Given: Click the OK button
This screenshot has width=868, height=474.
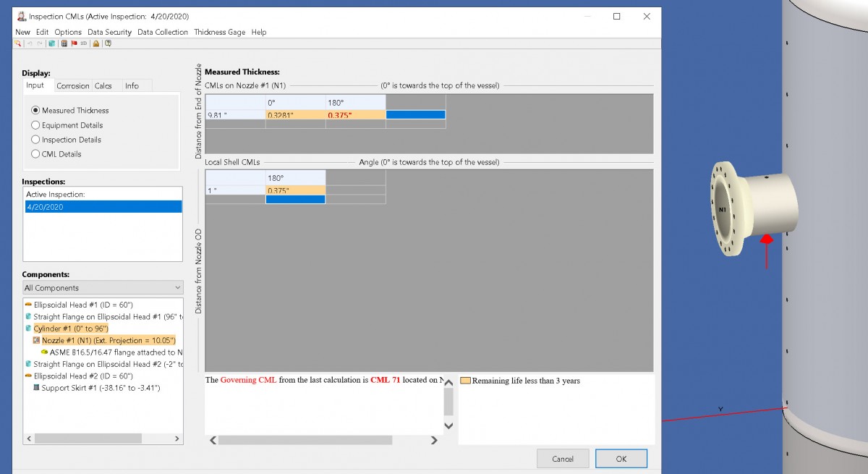Looking at the screenshot, I should point(621,458).
